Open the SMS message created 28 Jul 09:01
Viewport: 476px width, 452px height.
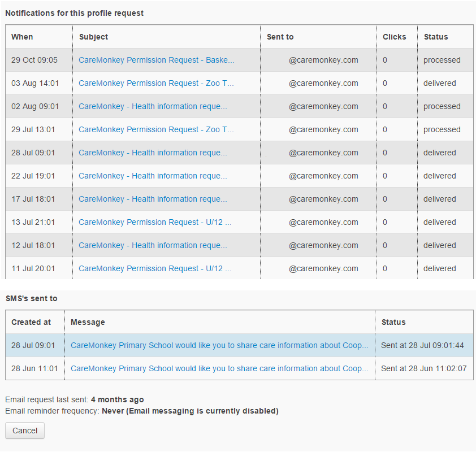point(219,346)
